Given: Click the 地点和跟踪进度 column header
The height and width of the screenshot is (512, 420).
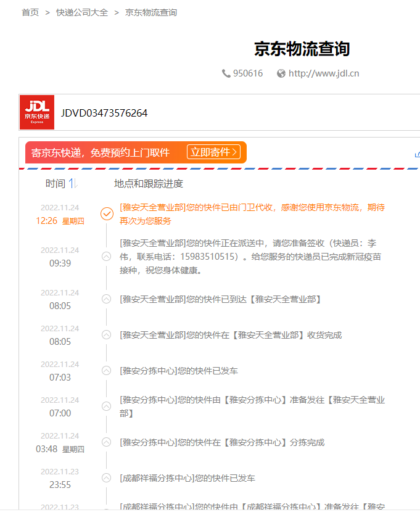Looking at the screenshot, I should 149,183.
